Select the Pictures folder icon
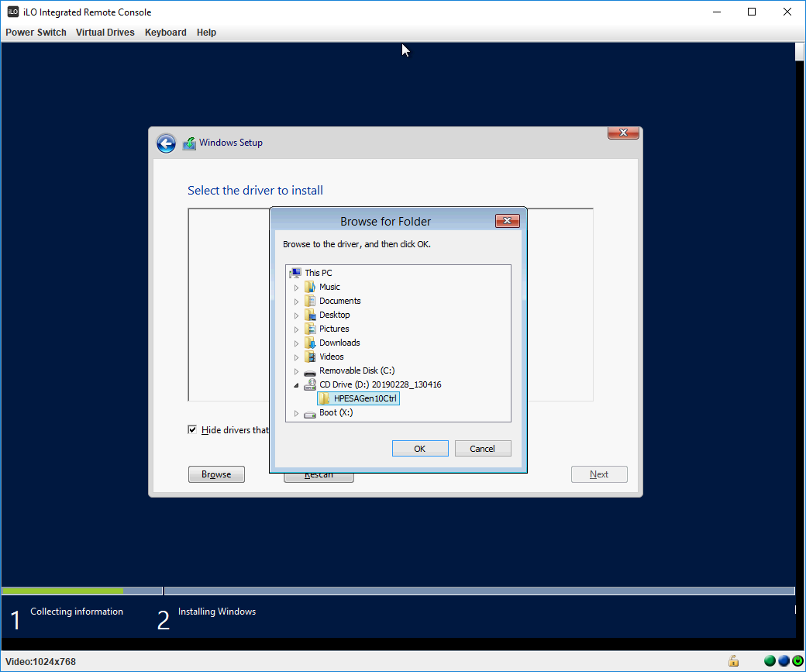 coord(309,329)
